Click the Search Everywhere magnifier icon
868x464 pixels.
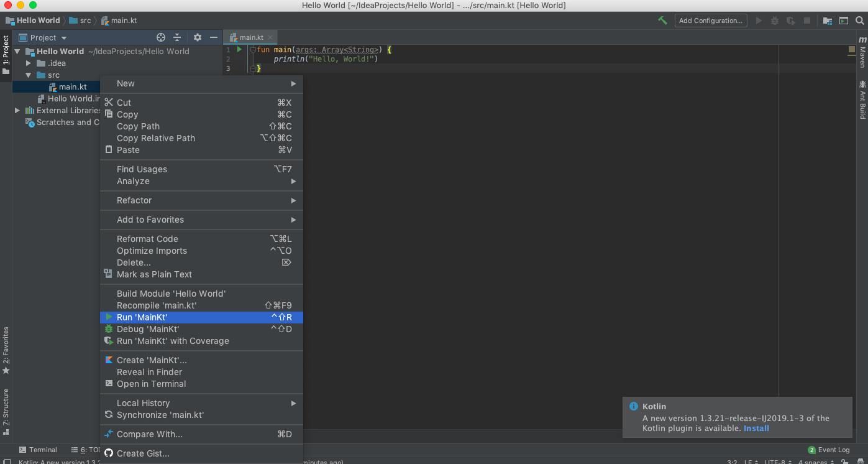click(860, 21)
